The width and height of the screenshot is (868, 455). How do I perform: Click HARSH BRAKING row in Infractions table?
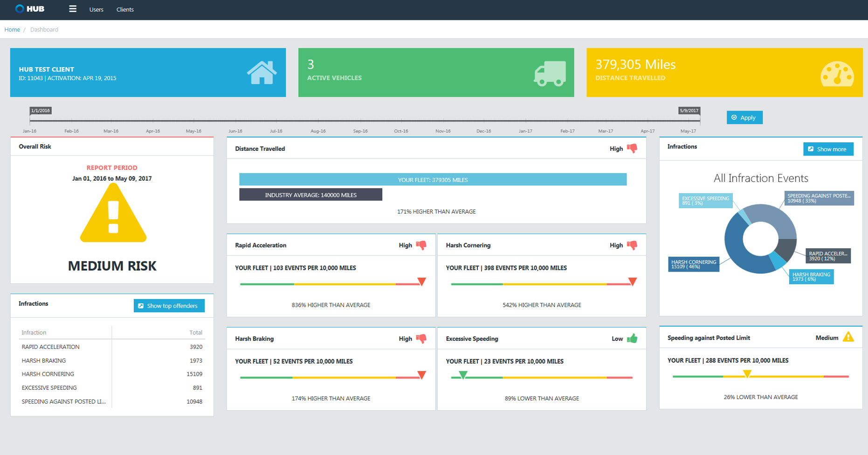pyautogui.click(x=112, y=360)
